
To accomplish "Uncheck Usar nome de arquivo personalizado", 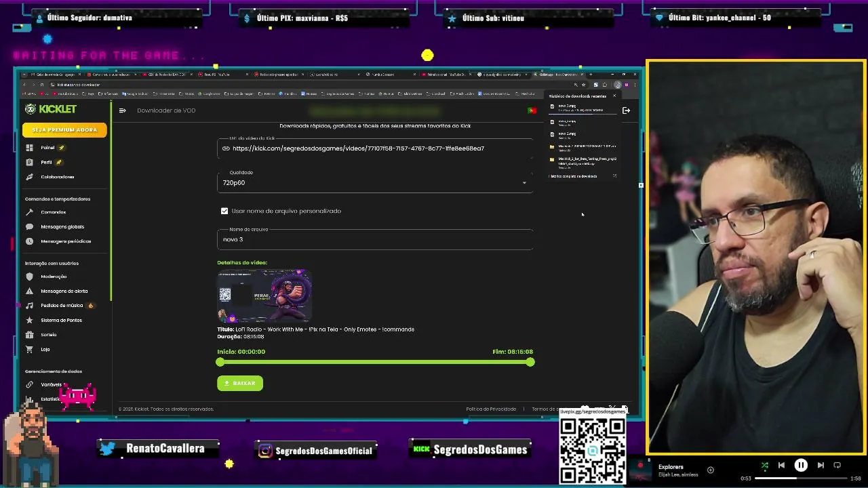I will coord(224,211).
